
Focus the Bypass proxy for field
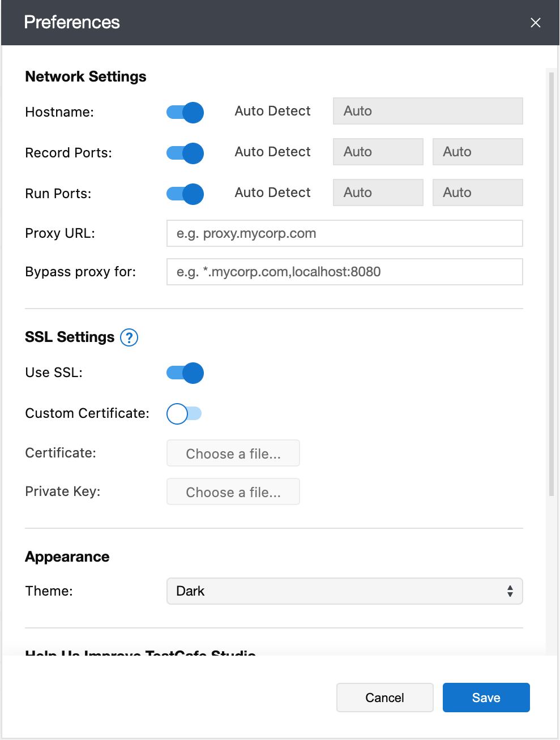click(x=344, y=272)
